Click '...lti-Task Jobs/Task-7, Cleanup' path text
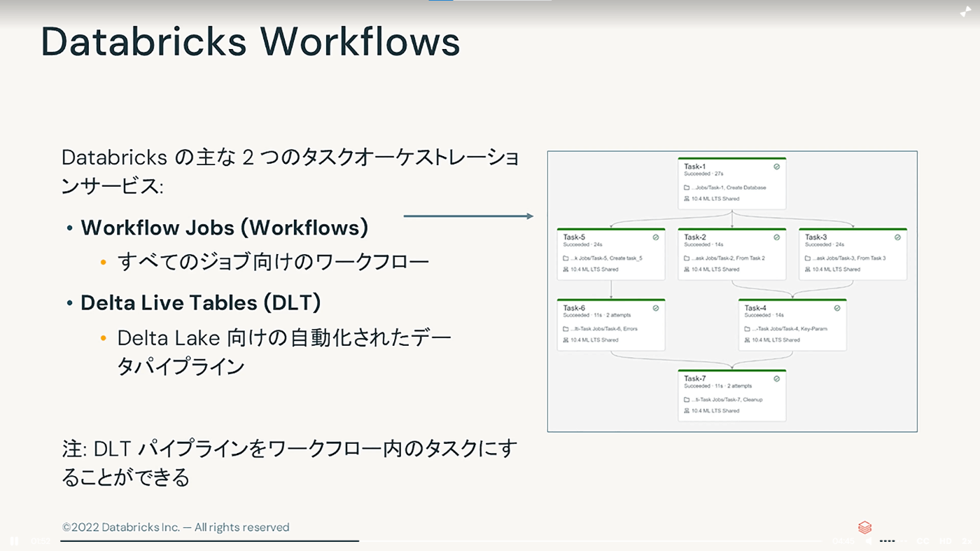980x551 pixels. click(727, 400)
